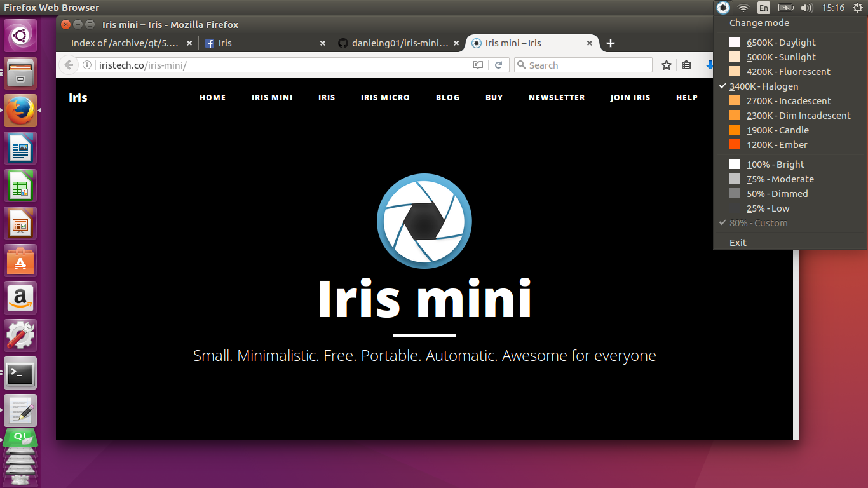Open the IRIS navigation link
This screenshot has height=488, width=868.
point(327,98)
